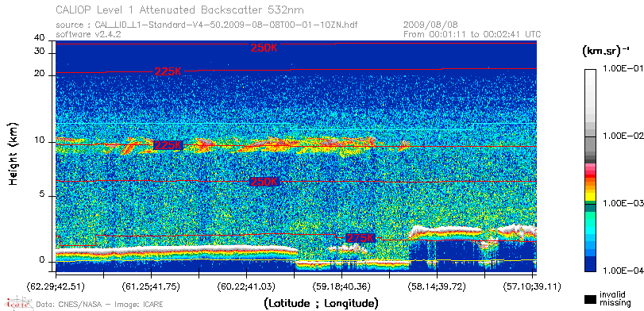
Task: Click the '1.00E-03' colorbar label
Action: [623, 204]
